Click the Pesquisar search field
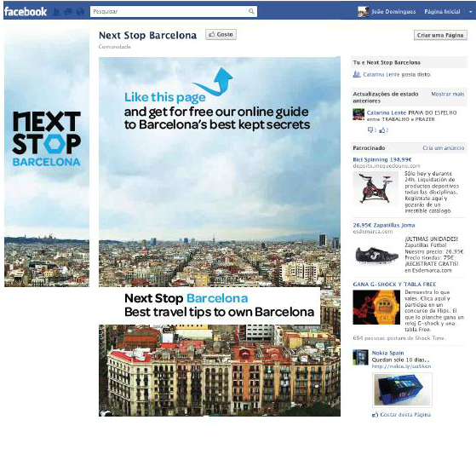 coord(169,12)
